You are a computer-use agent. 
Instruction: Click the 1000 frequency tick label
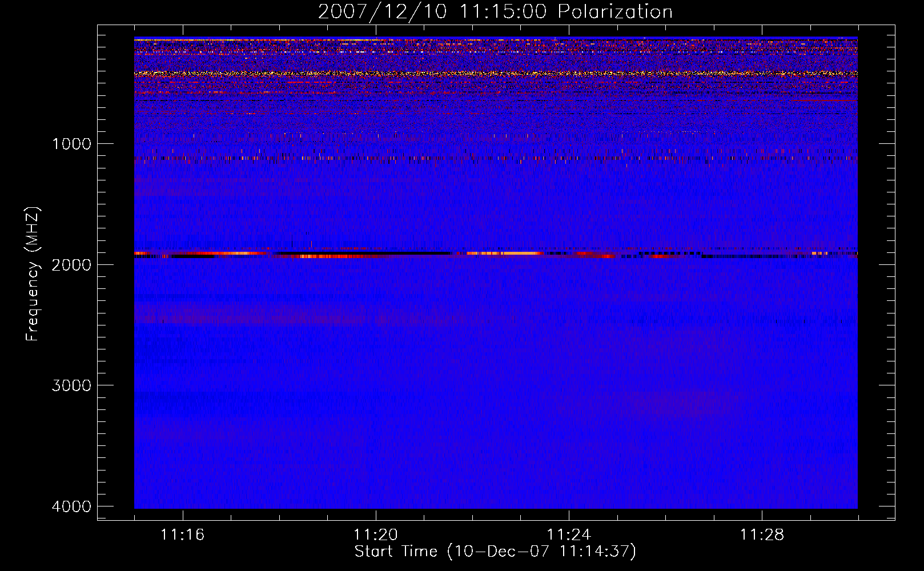72,143
